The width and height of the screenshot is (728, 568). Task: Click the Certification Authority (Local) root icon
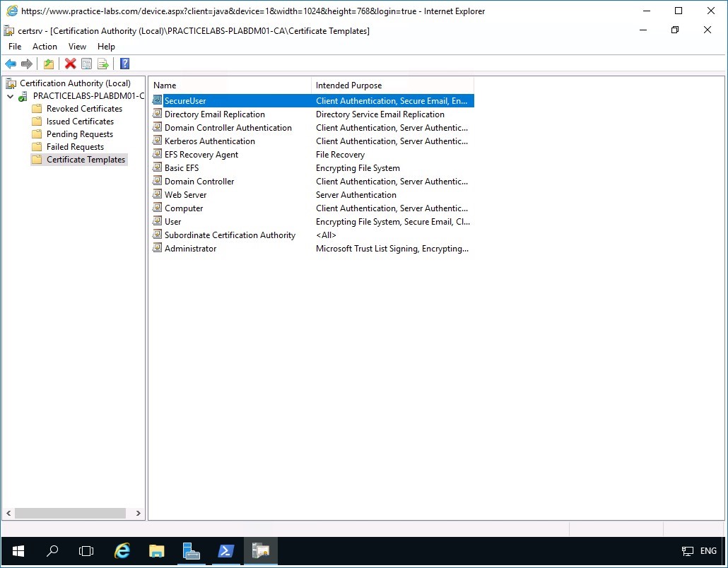click(11, 83)
